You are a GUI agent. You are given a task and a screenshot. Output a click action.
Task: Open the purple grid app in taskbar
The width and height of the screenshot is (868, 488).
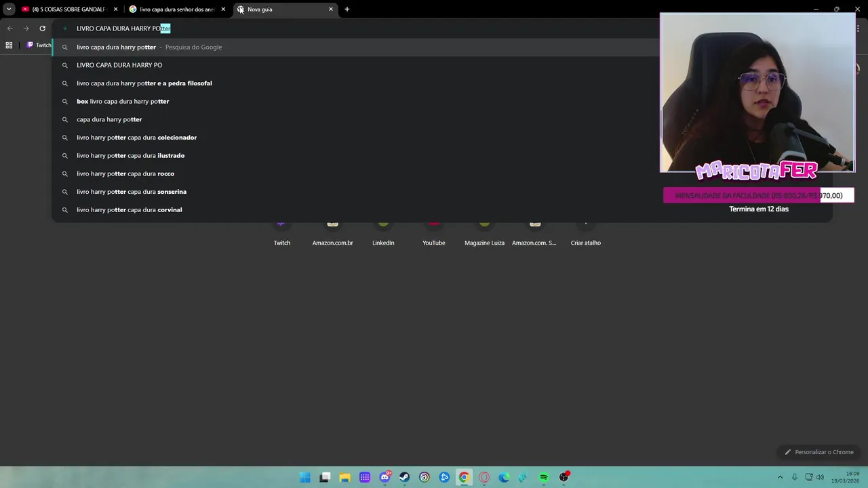point(365,477)
